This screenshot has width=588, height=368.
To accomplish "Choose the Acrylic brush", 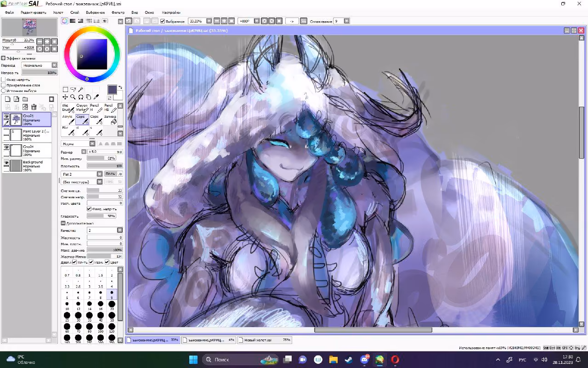I will 68,120.
